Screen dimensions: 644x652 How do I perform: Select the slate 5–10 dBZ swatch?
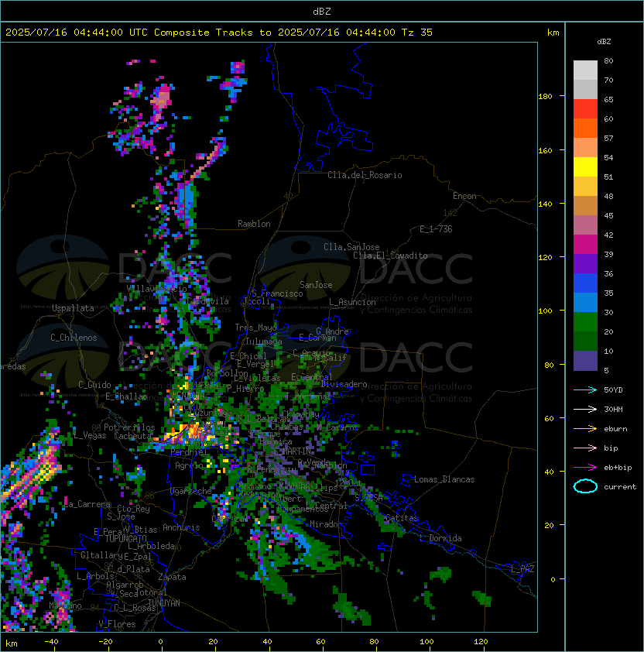(585, 361)
